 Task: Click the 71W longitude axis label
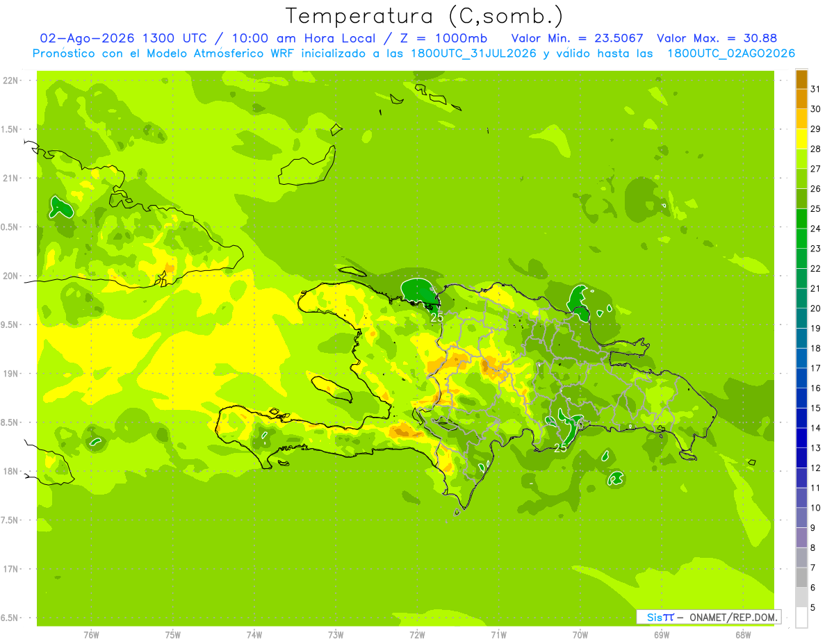498,635
